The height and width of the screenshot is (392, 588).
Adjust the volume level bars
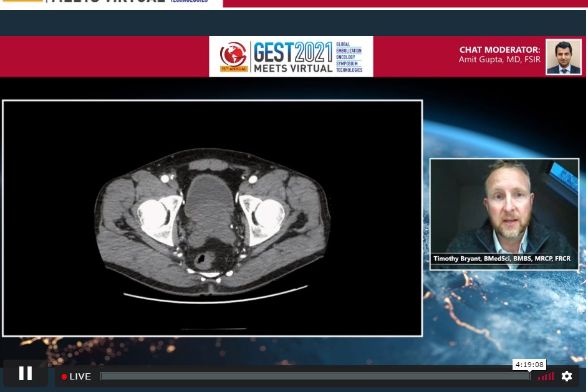click(546, 376)
